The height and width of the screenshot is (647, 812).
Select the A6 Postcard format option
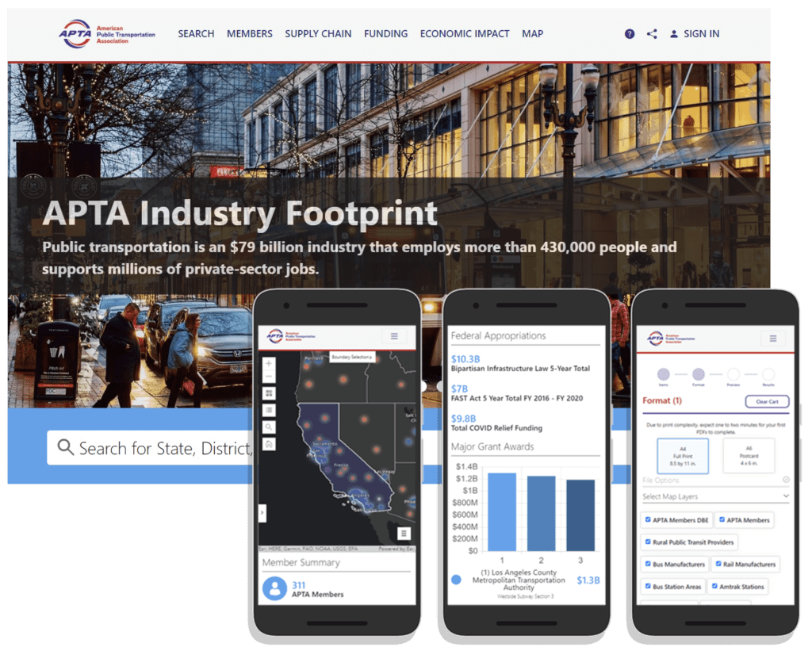click(749, 456)
